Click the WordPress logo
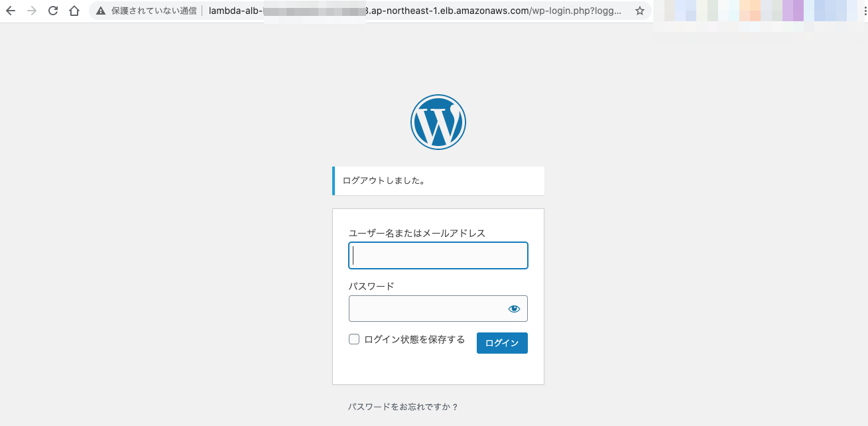Image resolution: width=868 pixels, height=426 pixels. [x=438, y=122]
